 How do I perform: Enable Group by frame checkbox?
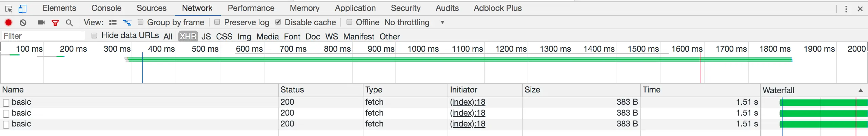(140, 22)
